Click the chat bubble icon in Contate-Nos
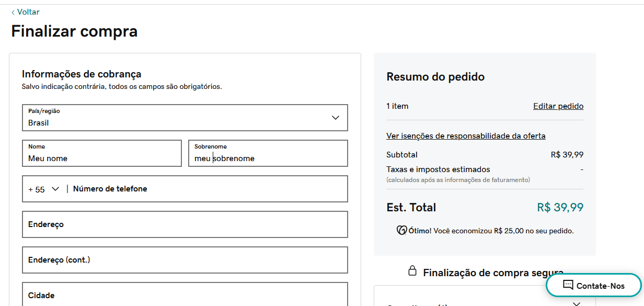Image resolution: width=644 pixels, height=306 pixels. (568, 285)
